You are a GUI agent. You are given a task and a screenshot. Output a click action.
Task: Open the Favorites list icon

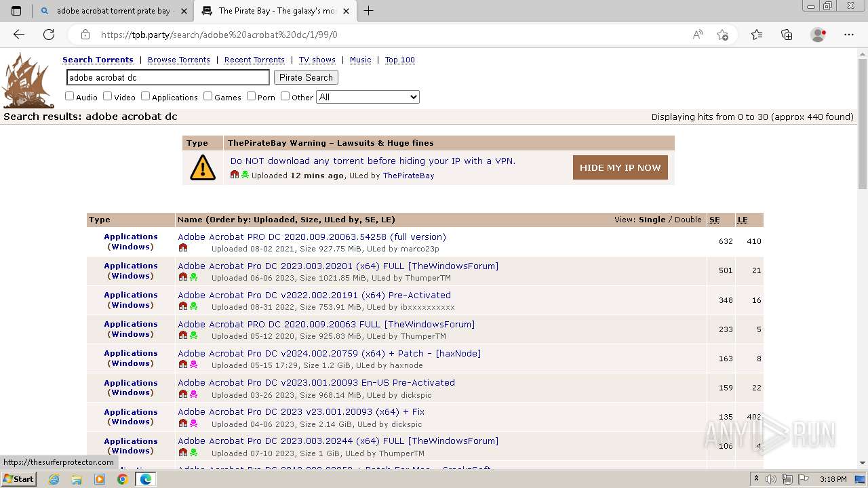pyautogui.click(x=757, y=35)
